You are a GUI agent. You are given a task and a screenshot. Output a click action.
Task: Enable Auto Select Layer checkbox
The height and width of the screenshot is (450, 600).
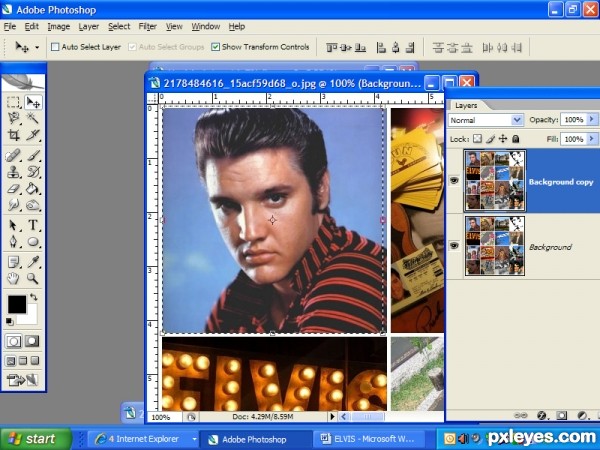pos(55,47)
